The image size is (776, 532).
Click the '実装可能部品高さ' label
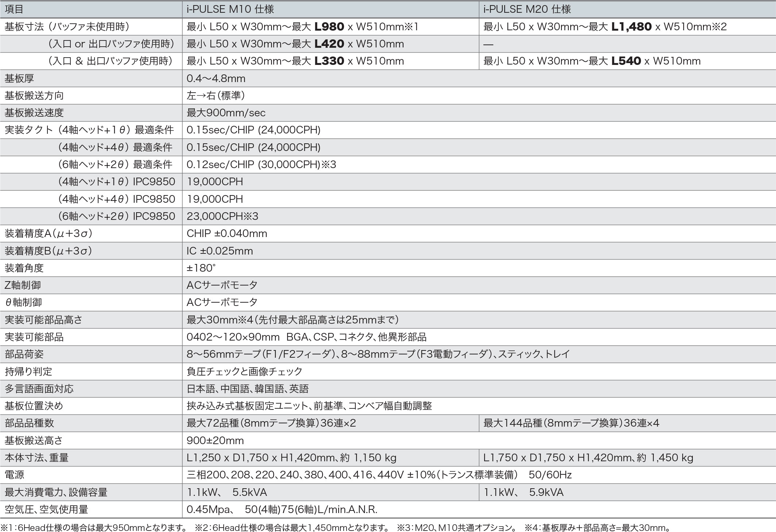[44, 320]
